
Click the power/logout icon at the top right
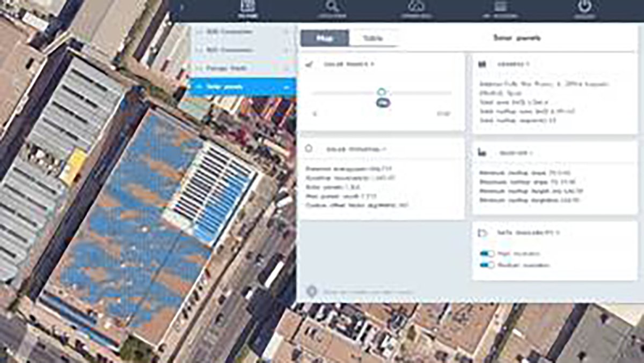[584, 8]
